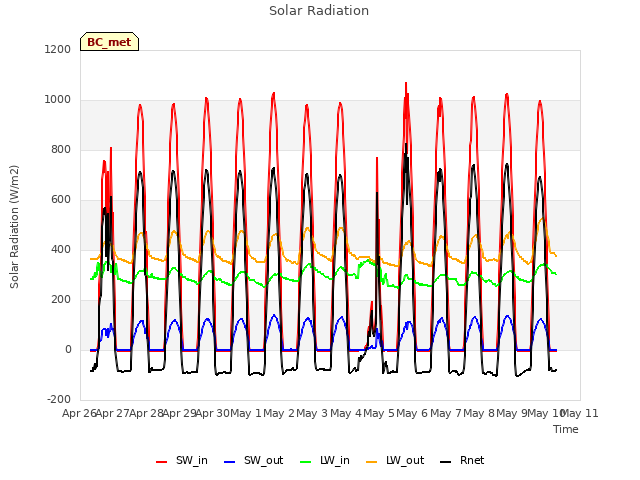The width and height of the screenshot is (640, 480).
Task: Click the May 8 x-axis tick label
Action: [479, 413]
